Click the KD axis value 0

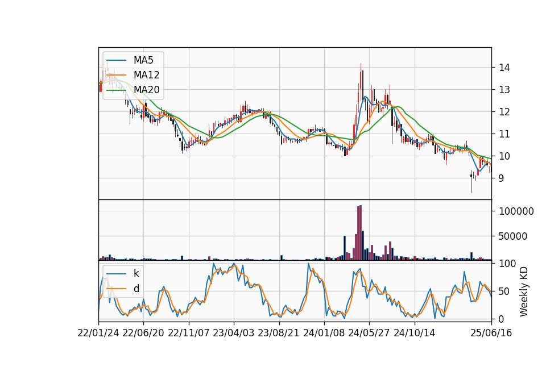(x=502, y=319)
